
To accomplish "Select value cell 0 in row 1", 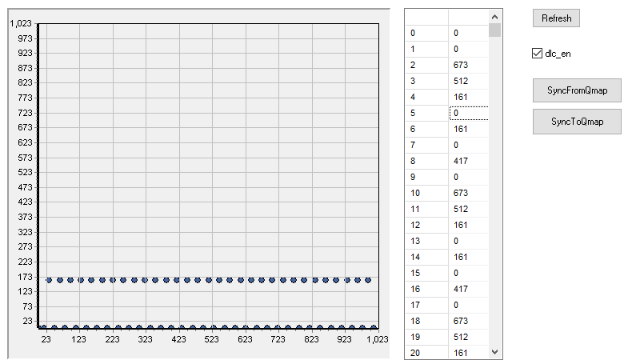I will point(469,49).
